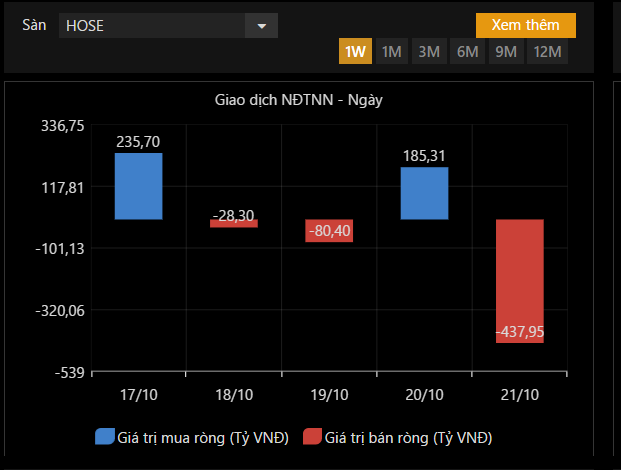Select the 6M period tab
The width and height of the screenshot is (621, 470).
pos(467,52)
